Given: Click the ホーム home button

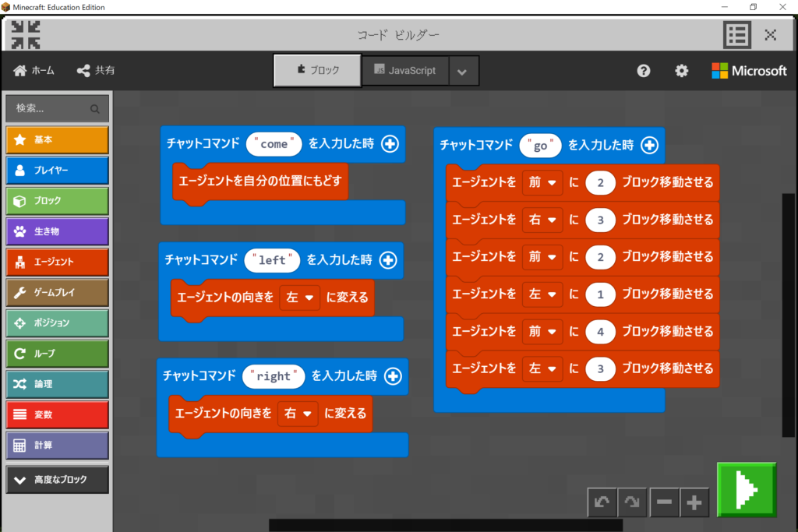Looking at the screenshot, I should pyautogui.click(x=34, y=71).
